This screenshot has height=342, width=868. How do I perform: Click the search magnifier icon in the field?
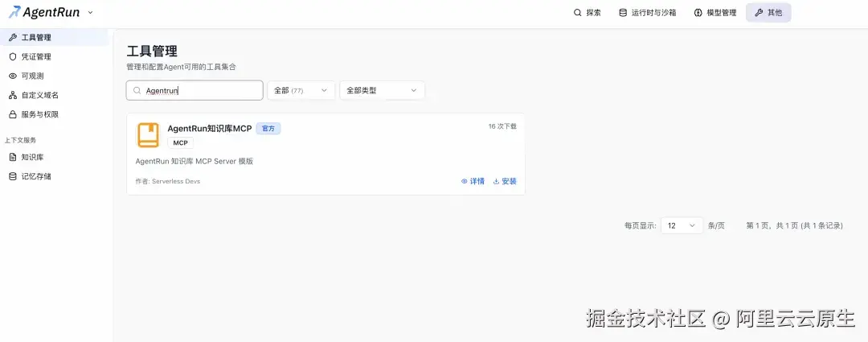[x=137, y=90]
